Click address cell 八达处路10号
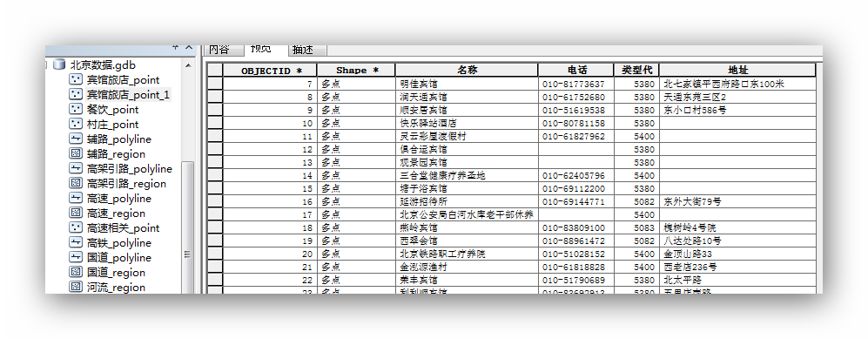This screenshot has width=868, height=339. (738, 241)
